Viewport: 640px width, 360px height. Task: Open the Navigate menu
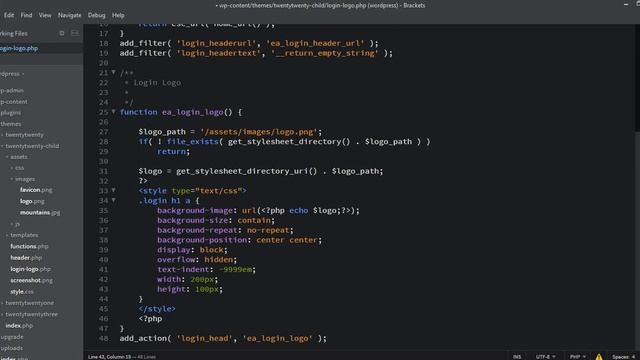pyautogui.click(x=69, y=15)
